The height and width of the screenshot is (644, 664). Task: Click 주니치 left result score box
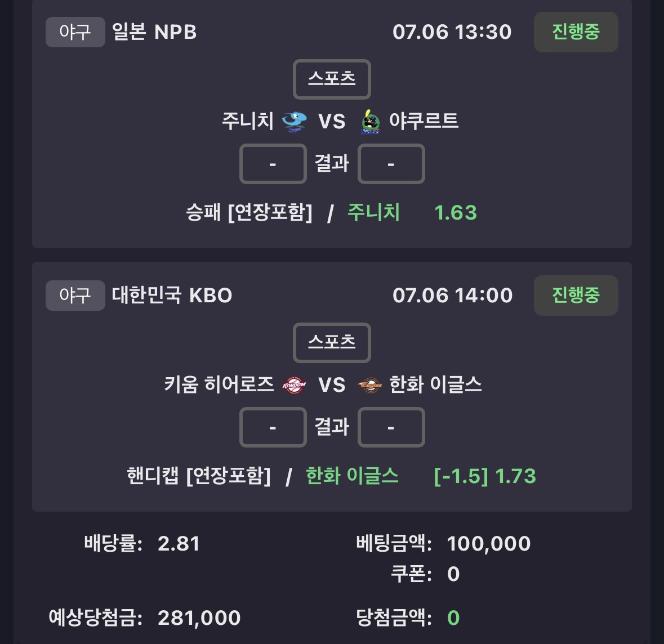[273, 164]
